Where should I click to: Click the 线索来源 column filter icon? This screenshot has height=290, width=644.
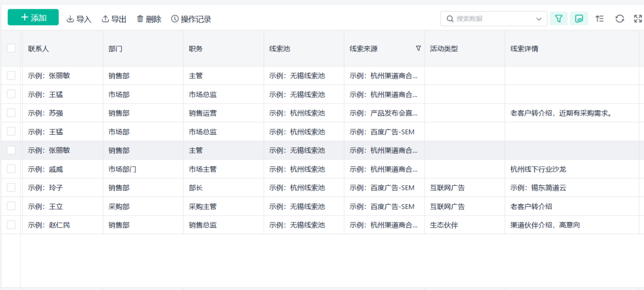(419, 48)
